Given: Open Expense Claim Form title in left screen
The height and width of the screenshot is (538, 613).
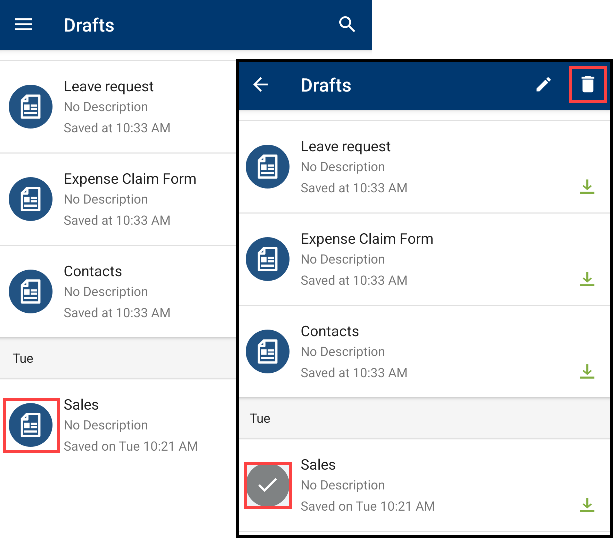Looking at the screenshot, I should coord(130,179).
